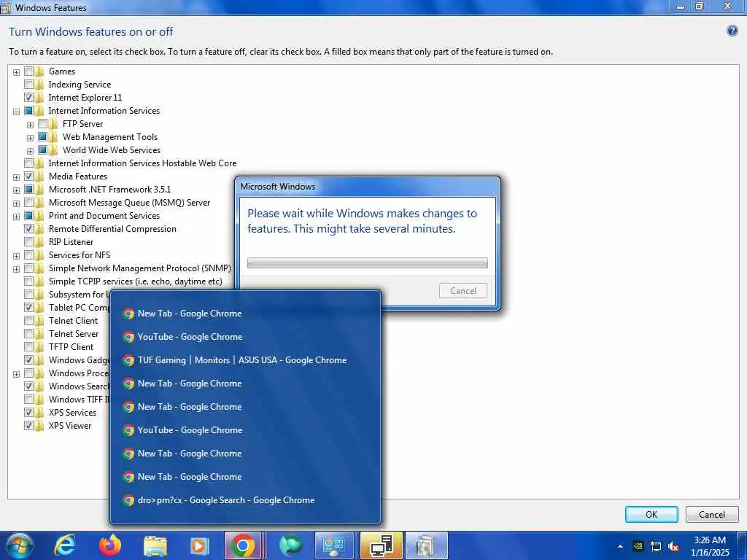Viewport: 747px width, 560px height.
Task: Open the green swirl browser taskbar icon
Action: coord(291,545)
